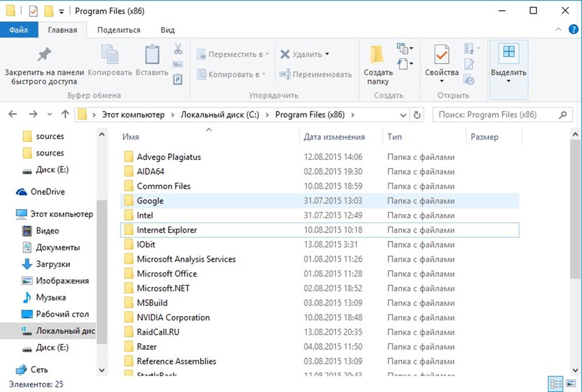Click the navigation pane scrollbar down arrow
This screenshot has width=582, height=392.
(x=102, y=370)
